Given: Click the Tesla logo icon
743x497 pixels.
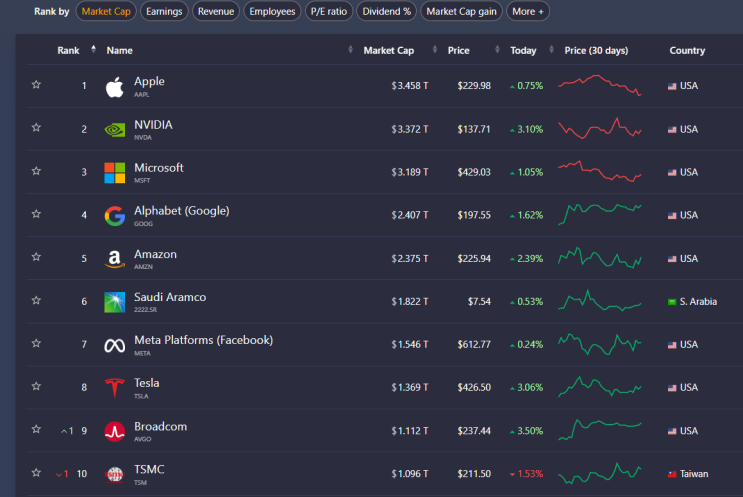Looking at the screenshot, I should tap(114, 388).
